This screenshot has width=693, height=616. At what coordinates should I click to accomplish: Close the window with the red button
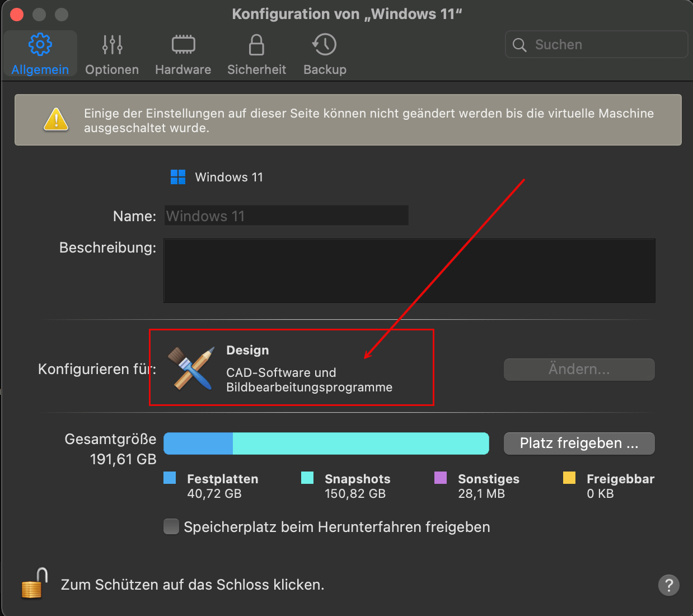click(17, 14)
